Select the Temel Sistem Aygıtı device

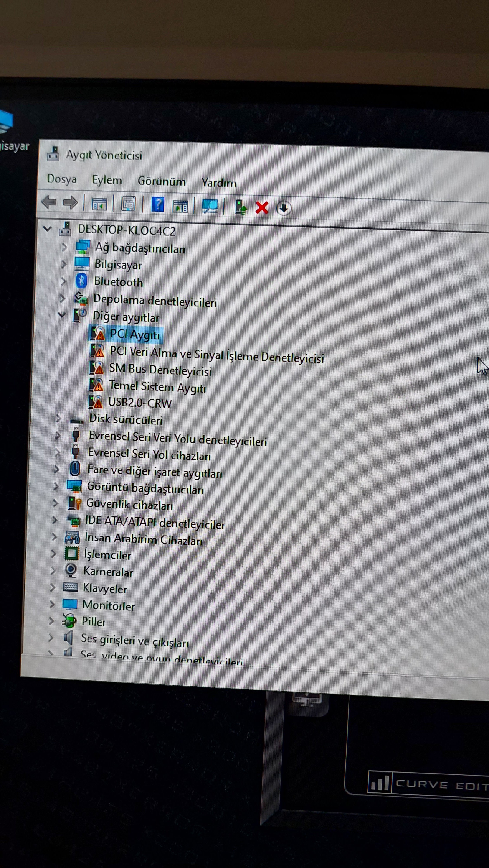157,387
